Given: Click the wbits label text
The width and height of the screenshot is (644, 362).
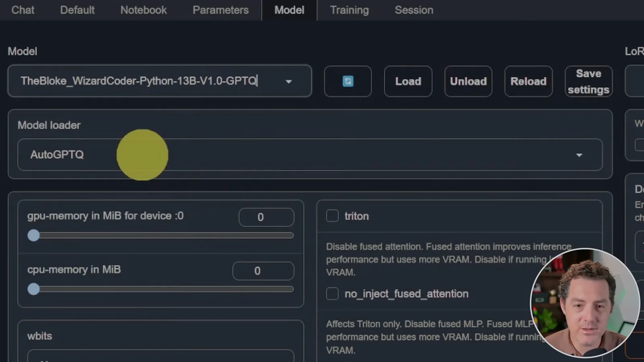Looking at the screenshot, I should pyautogui.click(x=39, y=336).
